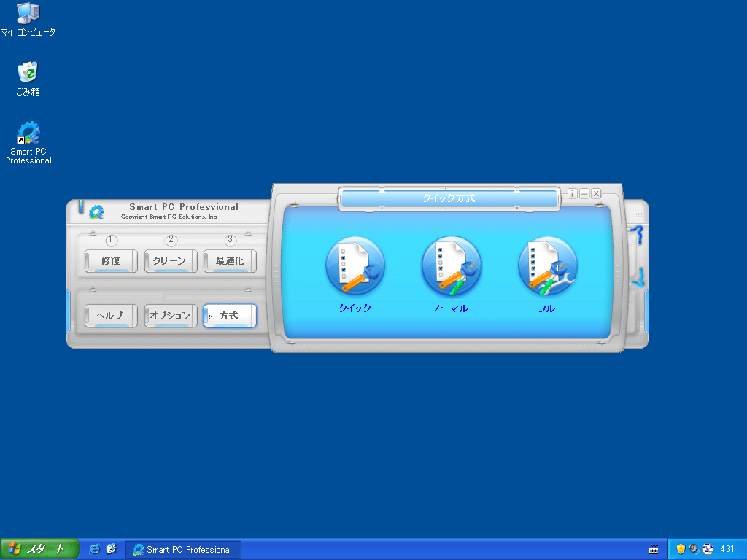Viewport: 747px width, 560px height.
Task: Open the オプション button
Action: [x=171, y=316]
